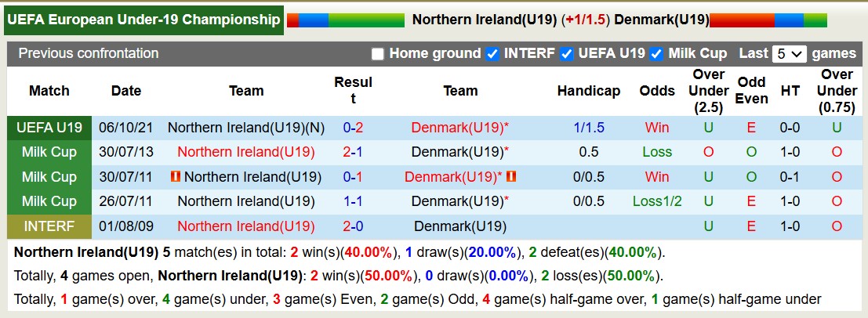Image resolution: width=868 pixels, height=318 pixels.
Task: Open the Last games count dropdown
Action: pyautogui.click(x=789, y=54)
